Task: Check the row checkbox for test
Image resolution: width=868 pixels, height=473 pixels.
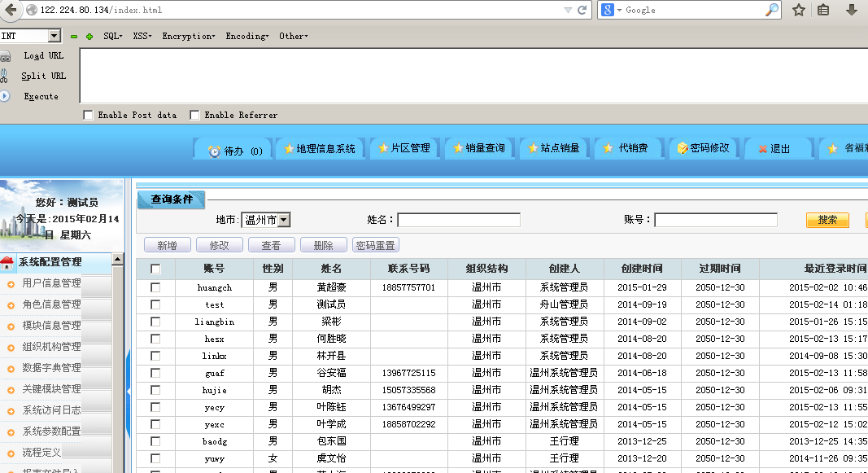Action: (155, 304)
